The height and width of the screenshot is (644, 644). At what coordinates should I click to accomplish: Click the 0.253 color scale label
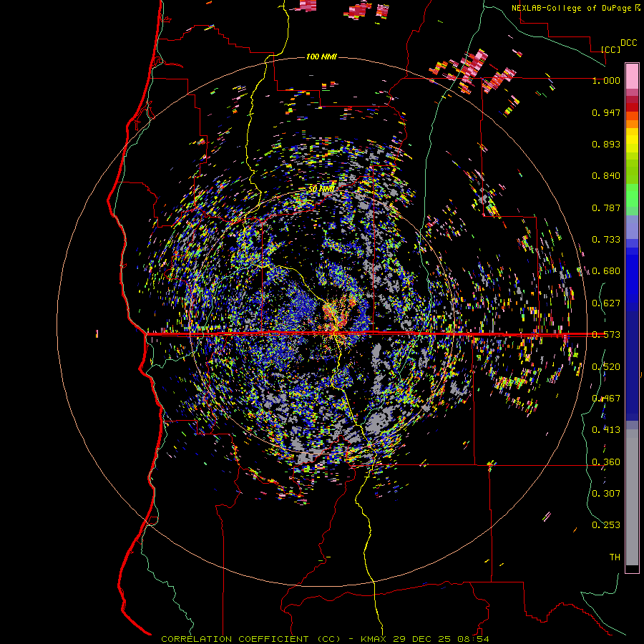(x=606, y=525)
